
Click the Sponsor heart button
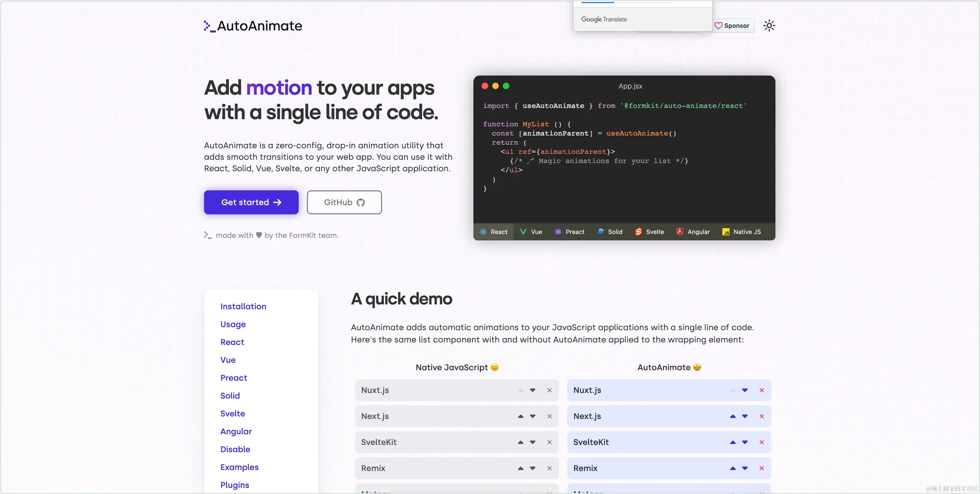(732, 26)
